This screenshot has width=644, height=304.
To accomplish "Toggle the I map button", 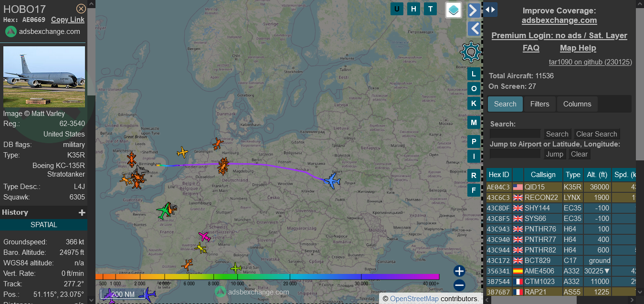I will click(x=474, y=156).
